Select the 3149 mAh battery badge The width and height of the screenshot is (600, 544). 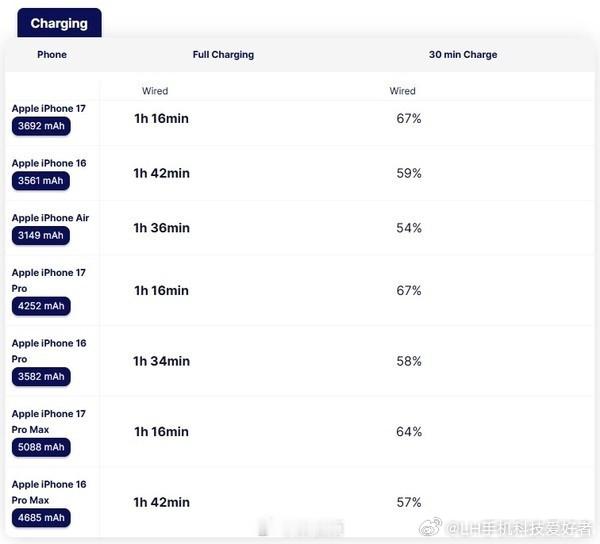point(41,235)
